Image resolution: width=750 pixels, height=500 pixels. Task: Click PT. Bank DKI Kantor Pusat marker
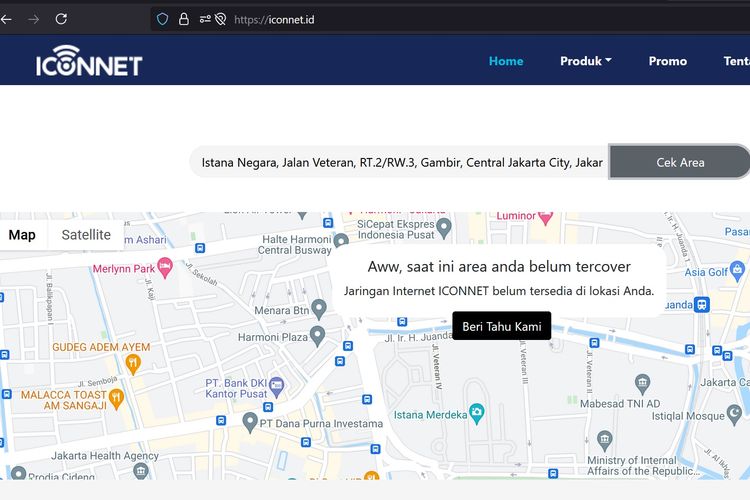pos(276,388)
